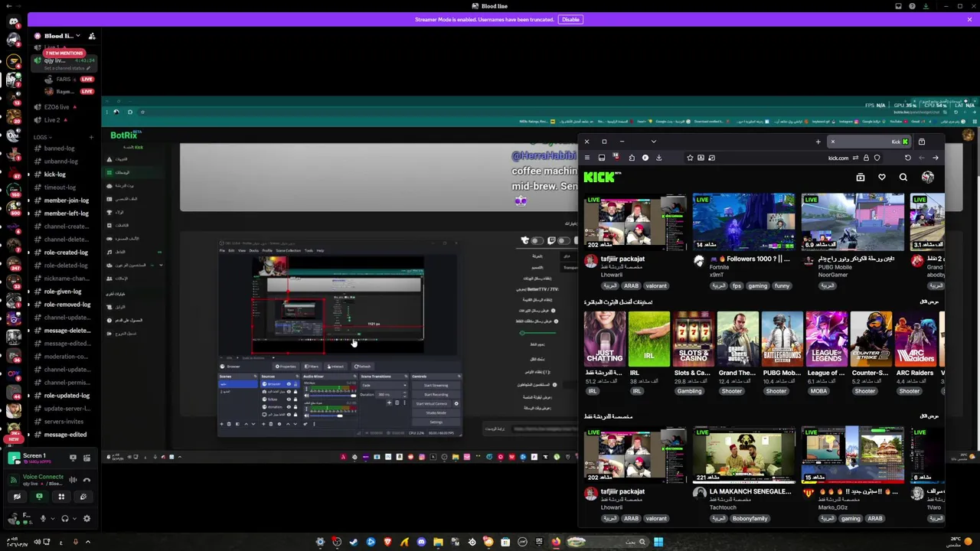Open the Kick browse streams icon

point(861,178)
